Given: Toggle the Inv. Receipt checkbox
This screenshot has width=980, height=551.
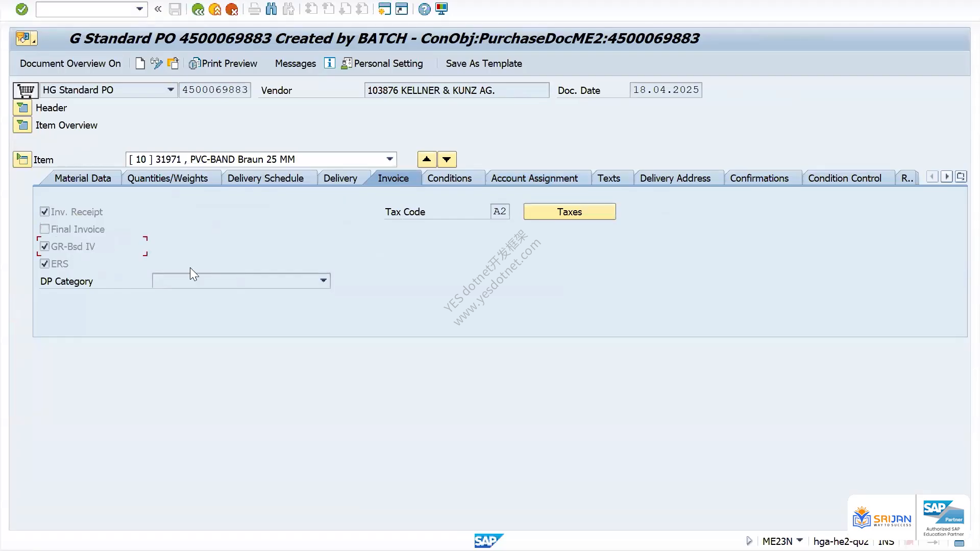Looking at the screenshot, I should coord(45,212).
